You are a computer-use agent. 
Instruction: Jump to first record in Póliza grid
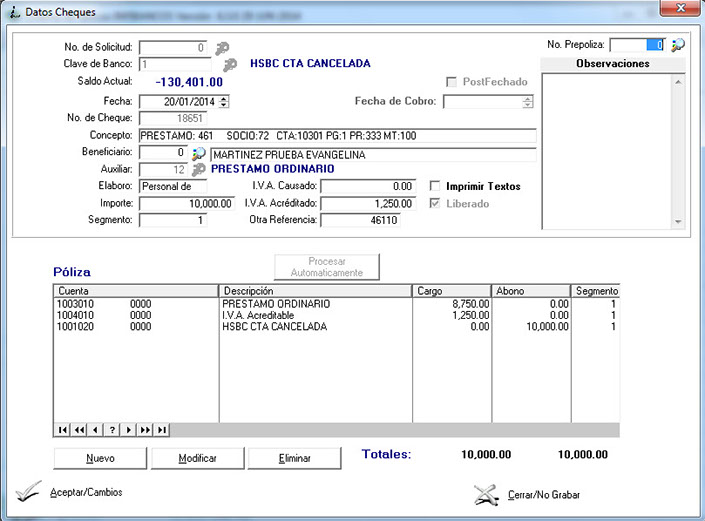tap(63, 430)
